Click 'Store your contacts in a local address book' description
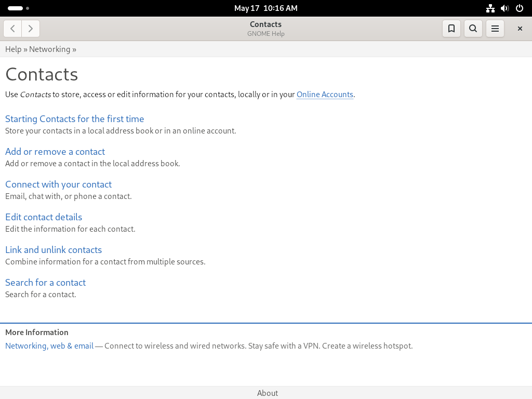The image size is (532, 399). click(x=121, y=131)
